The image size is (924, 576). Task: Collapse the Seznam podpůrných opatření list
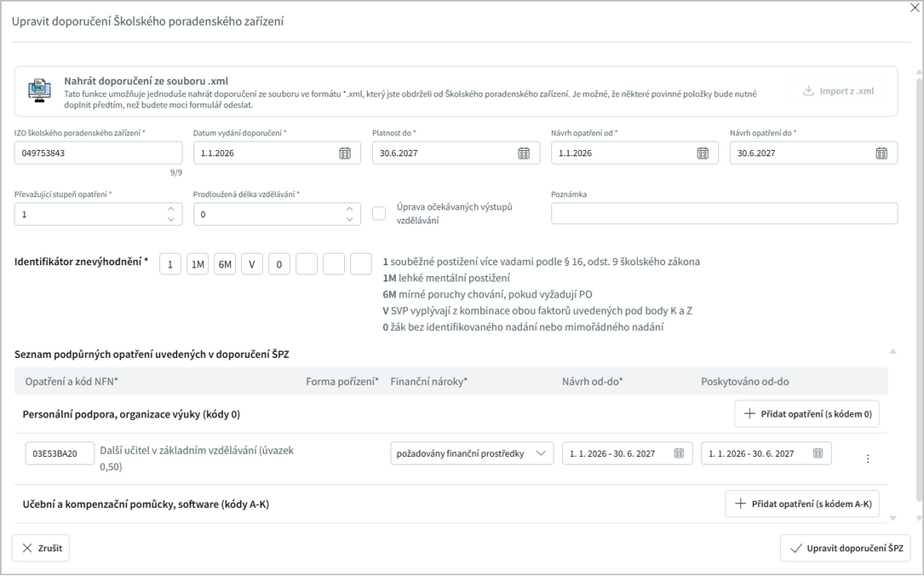(892, 351)
